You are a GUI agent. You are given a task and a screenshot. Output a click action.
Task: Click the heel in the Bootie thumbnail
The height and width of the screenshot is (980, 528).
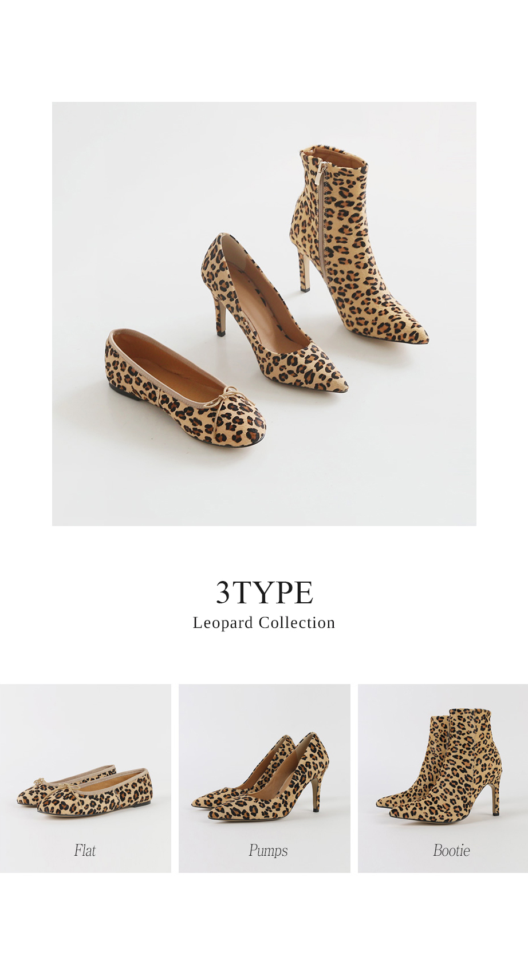495,799
